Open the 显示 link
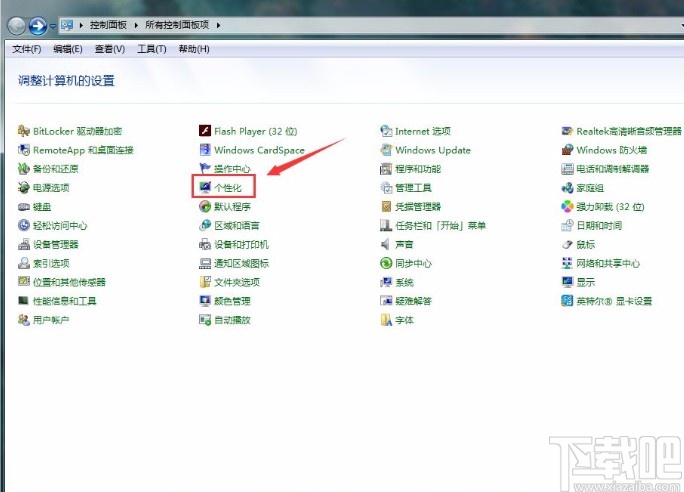 (585, 282)
